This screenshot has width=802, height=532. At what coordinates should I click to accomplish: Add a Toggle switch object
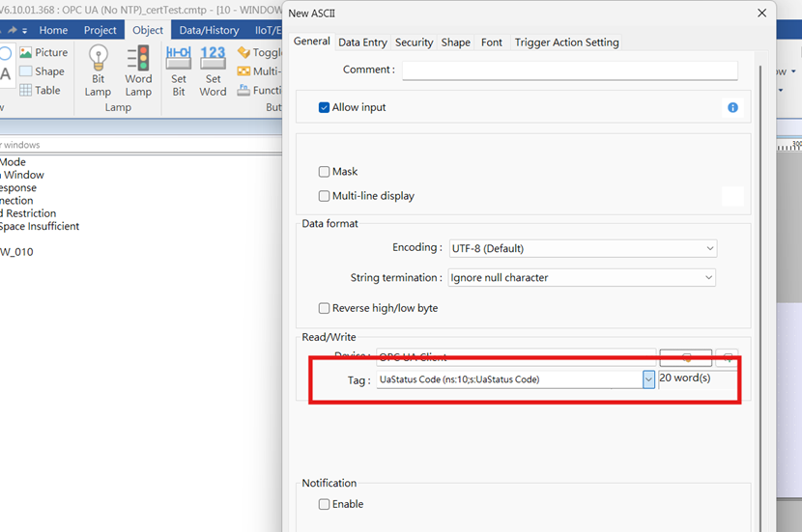(x=259, y=52)
